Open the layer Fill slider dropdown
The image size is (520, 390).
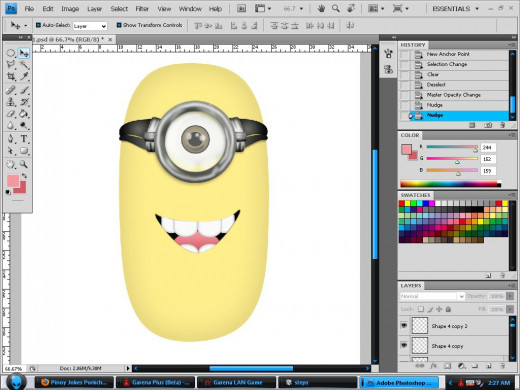tap(510, 309)
